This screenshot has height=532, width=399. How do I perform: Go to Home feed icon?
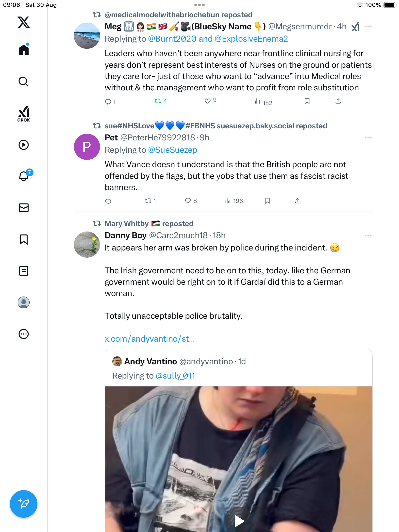[24, 50]
